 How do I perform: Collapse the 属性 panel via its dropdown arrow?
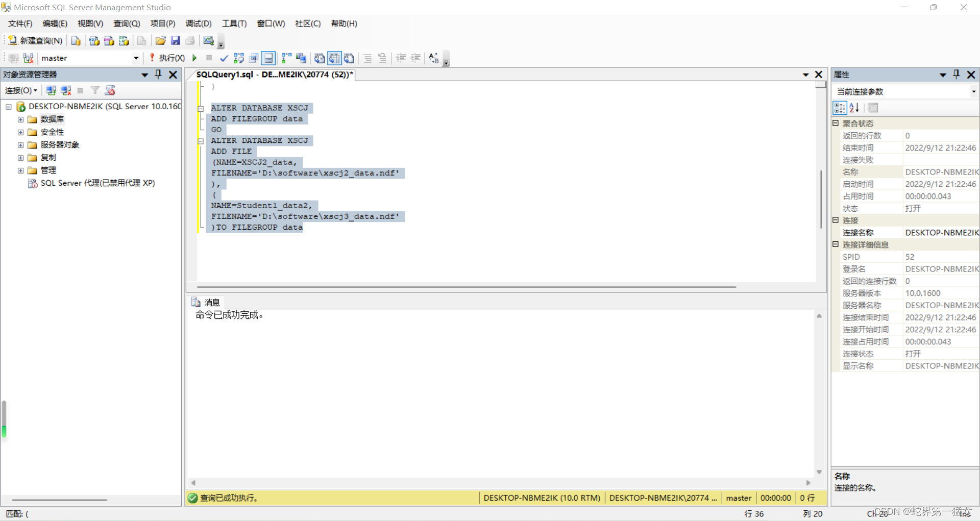tap(942, 75)
